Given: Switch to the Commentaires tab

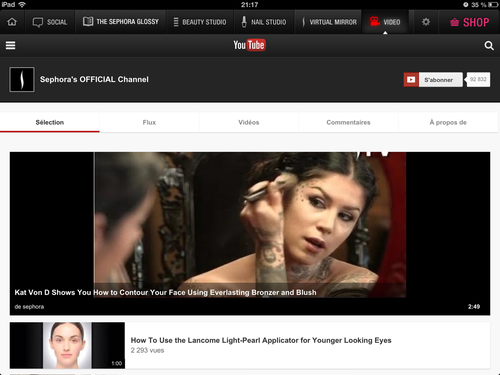Looking at the screenshot, I should [x=348, y=122].
